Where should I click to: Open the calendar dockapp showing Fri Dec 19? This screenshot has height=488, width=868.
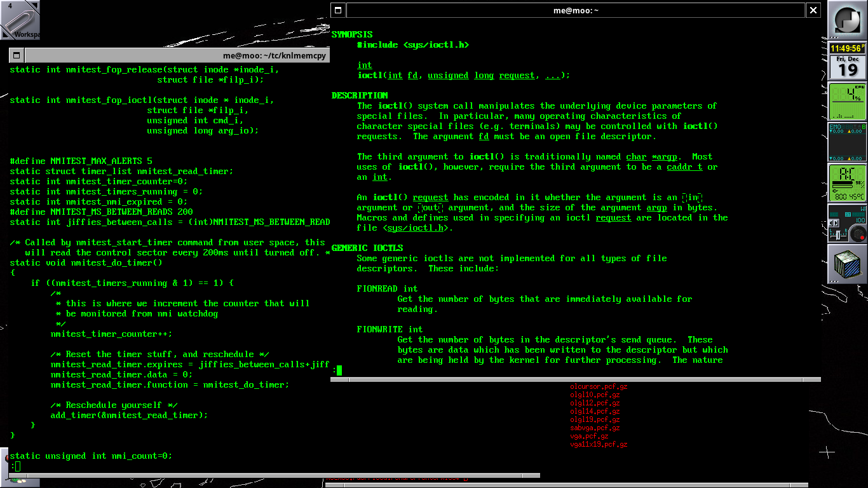[848, 67]
